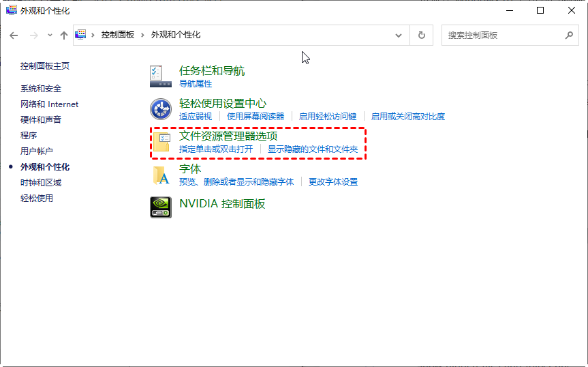Screen dimensions: 588x367
Task: Click 预览、删除或者显示和隐藏字体 link
Action: tap(236, 182)
